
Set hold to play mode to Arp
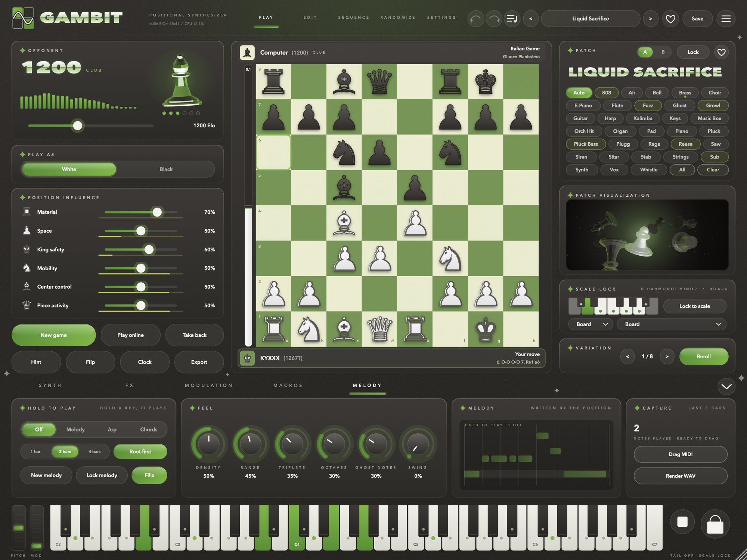click(x=112, y=430)
